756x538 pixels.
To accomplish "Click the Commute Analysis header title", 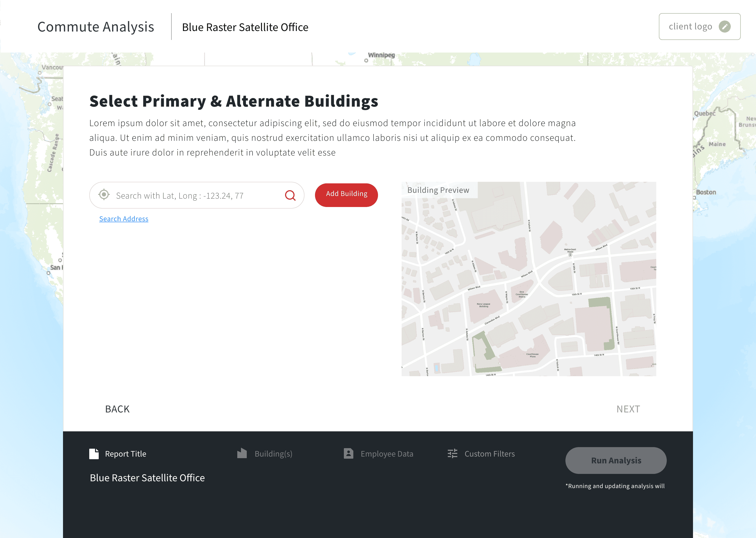I will pyautogui.click(x=96, y=27).
